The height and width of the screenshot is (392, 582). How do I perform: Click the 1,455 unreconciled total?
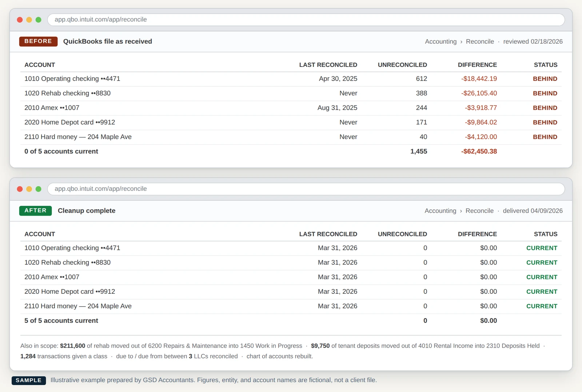pos(419,151)
